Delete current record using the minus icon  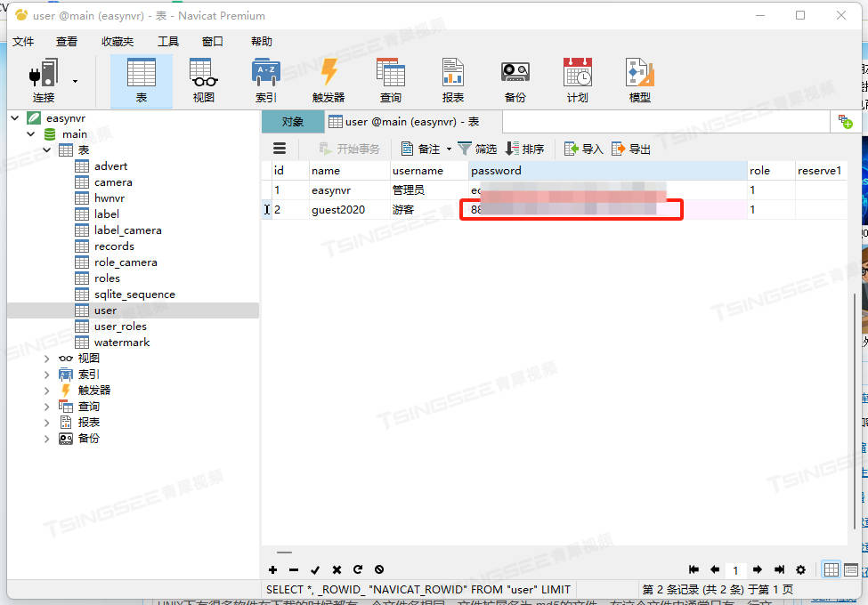[x=294, y=569]
